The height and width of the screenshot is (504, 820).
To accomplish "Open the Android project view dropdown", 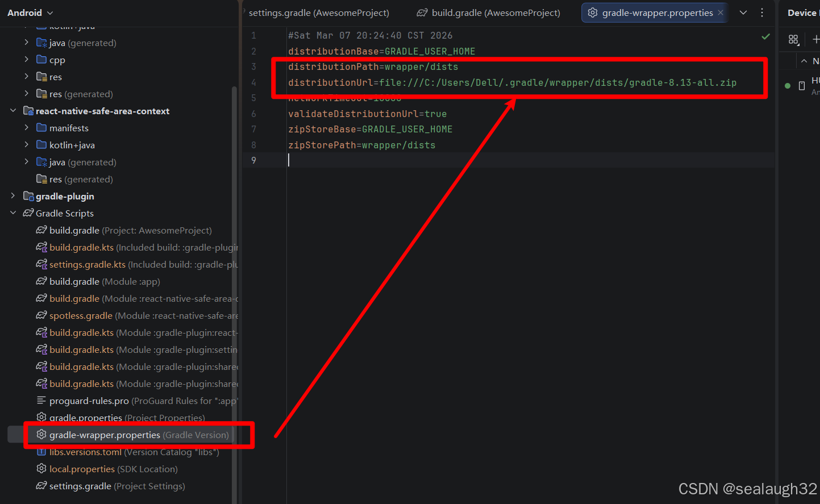I will coord(30,13).
